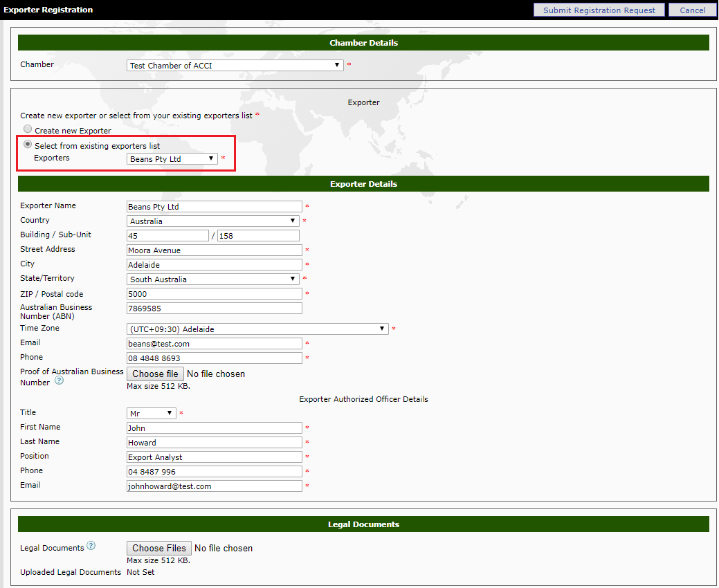The height and width of the screenshot is (588, 719).
Task: Click Choose Files under Legal Documents
Action: [158, 548]
